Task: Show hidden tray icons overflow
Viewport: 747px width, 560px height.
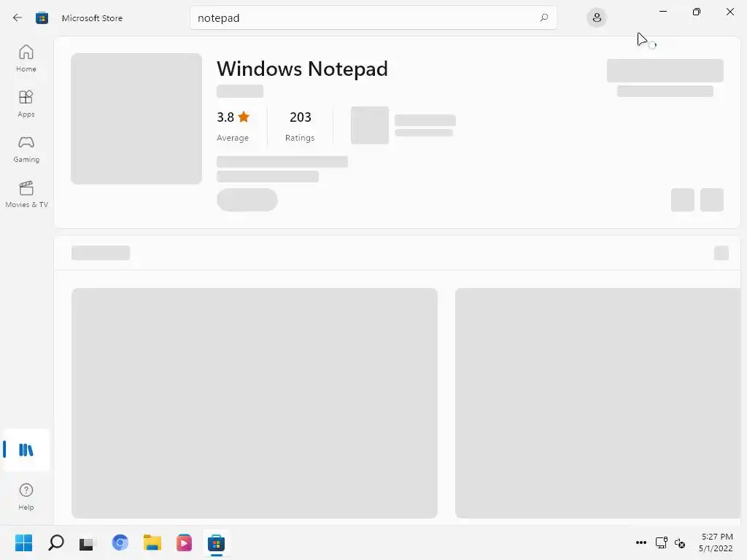Action: coord(641,542)
